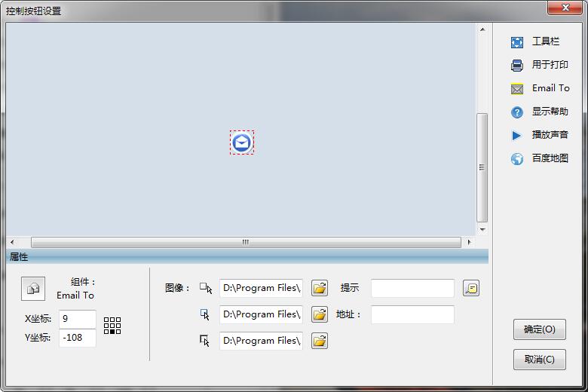Choose the 用于打印 printer icon
The width and height of the screenshot is (588, 392).
coord(517,66)
